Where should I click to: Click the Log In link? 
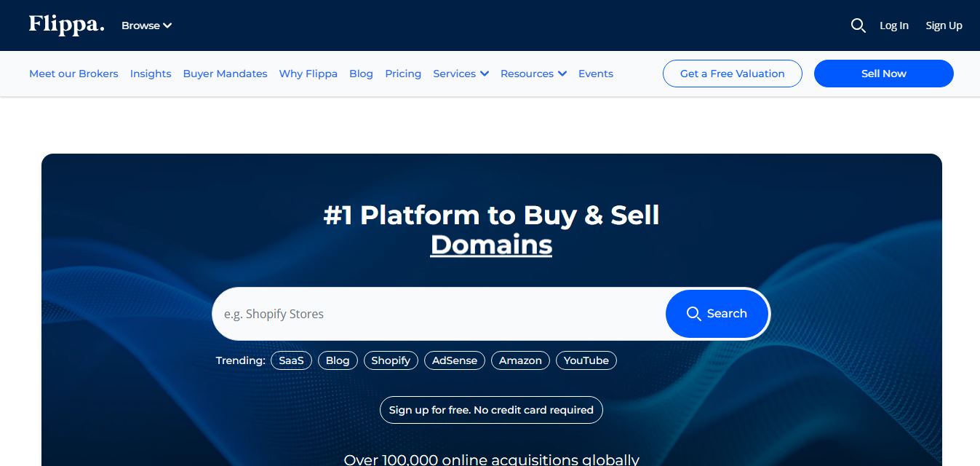(x=893, y=25)
